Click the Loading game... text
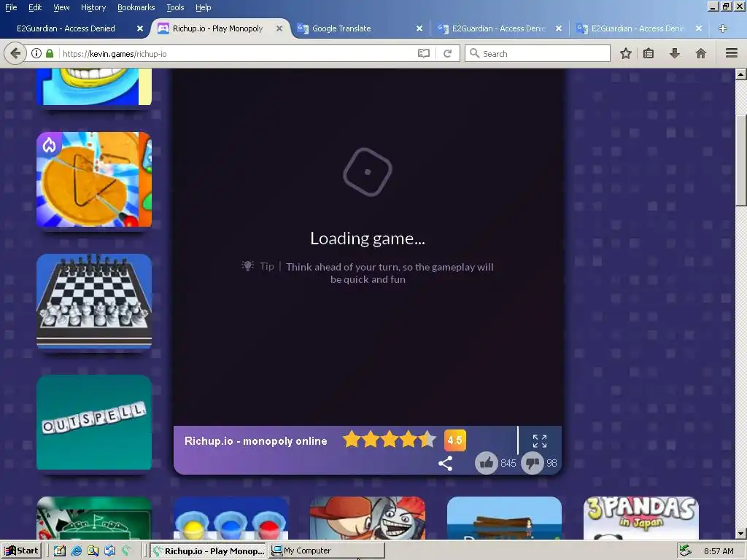 pos(368,238)
